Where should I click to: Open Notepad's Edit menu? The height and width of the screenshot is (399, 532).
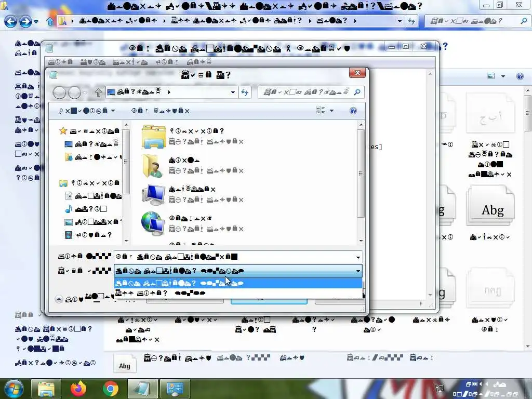coord(92,62)
